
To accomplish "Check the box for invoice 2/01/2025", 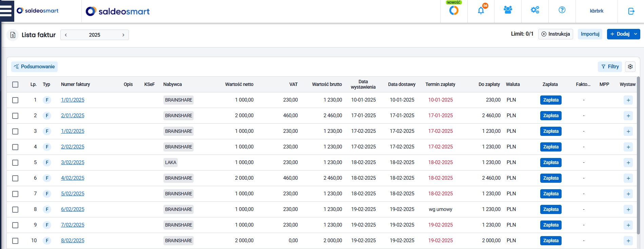I will [x=15, y=116].
